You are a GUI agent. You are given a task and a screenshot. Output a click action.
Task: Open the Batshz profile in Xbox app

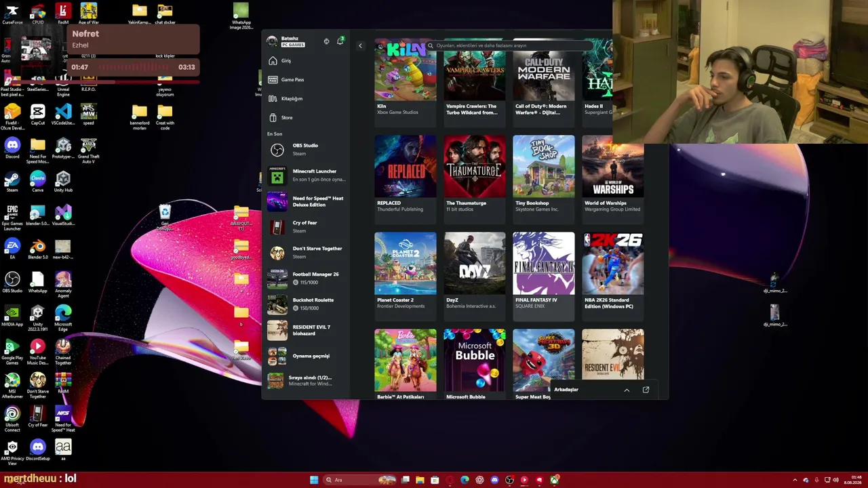point(286,42)
